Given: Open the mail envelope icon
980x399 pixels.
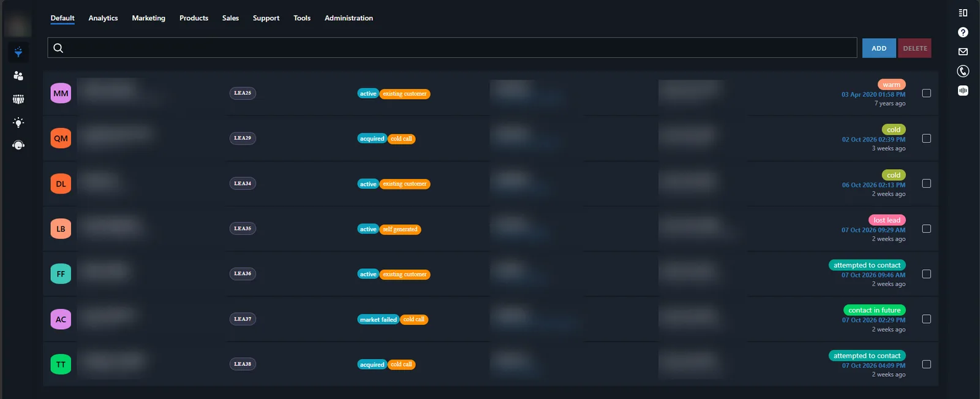Looking at the screenshot, I should 963,51.
